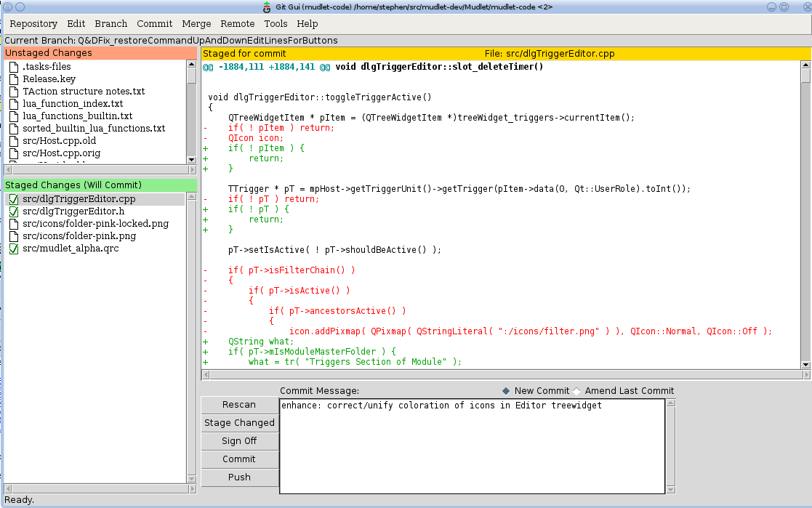The width and height of the screenshot is (812, 508).
Task: Click staged list scrollbar up arrow
Action: tap(192, 196)
